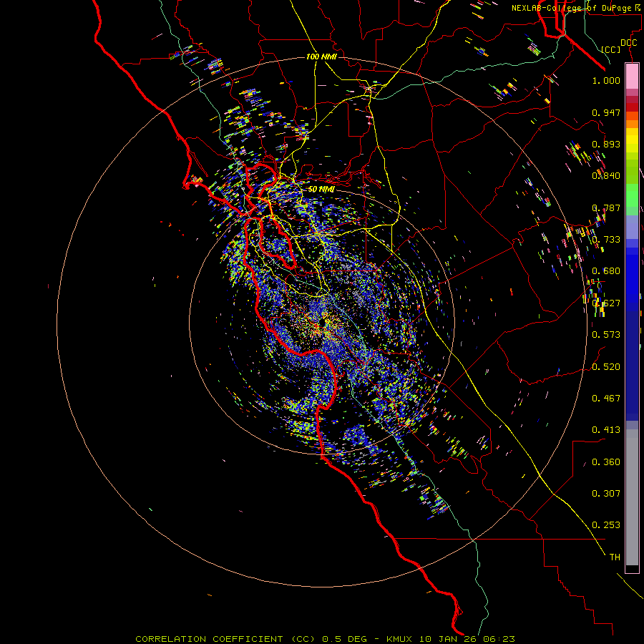Click the 0.5 DEG elevation angle text
Image resolution: width=644 pixels, height=644 pixels.
pyautogui.click(x=346, y=639)
